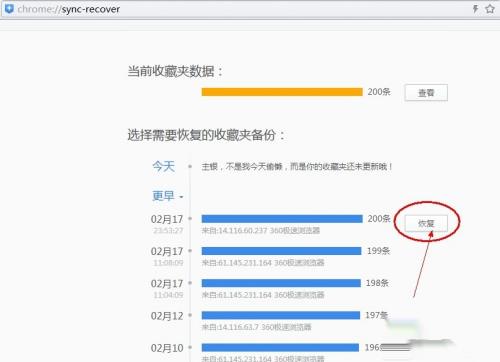Screen dimensions: 500x362
Task: Select the 199条 backup bar
Action: pyautogui.click(x=281, y=251)
